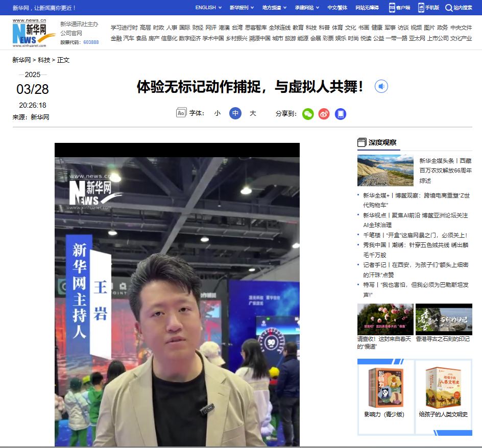Click stock code 603888 link
The height and width of the screenshot is (448, 482).
(x=91, y=42)
